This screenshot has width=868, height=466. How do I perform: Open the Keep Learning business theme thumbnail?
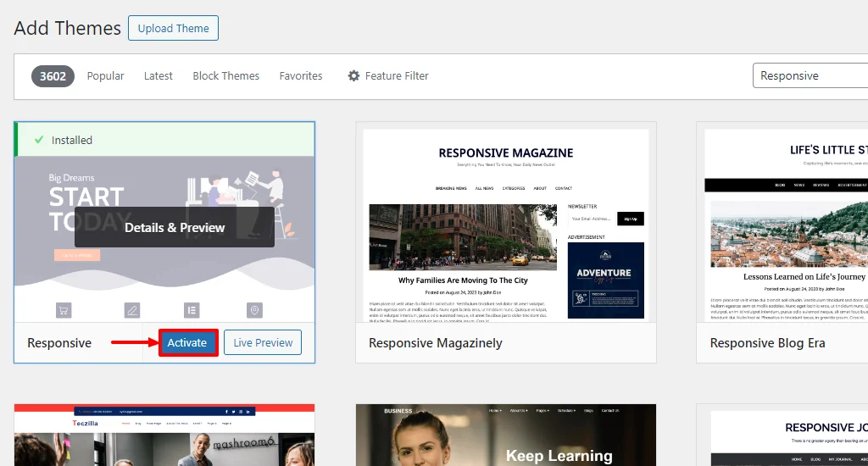506,435
